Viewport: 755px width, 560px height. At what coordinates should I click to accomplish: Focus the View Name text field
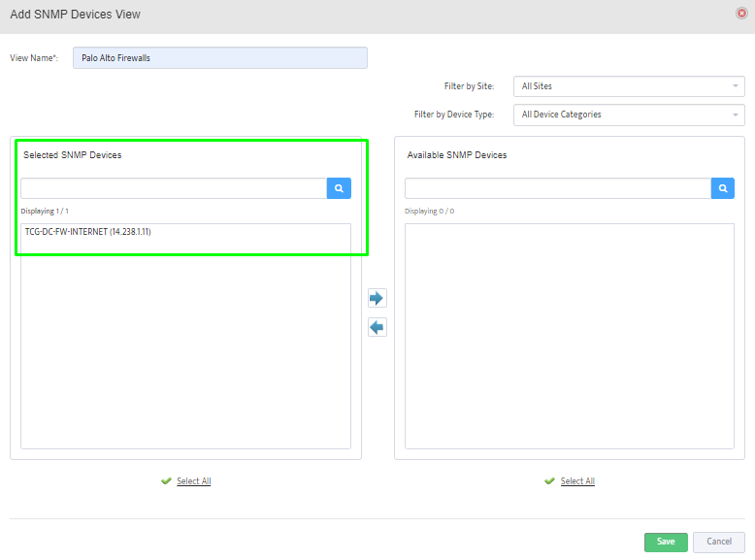point(220,58)
